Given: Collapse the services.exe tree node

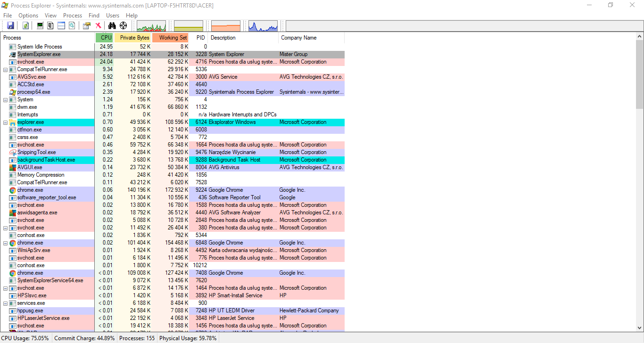Looking at the screenshot, I should (x=5, y=303).
